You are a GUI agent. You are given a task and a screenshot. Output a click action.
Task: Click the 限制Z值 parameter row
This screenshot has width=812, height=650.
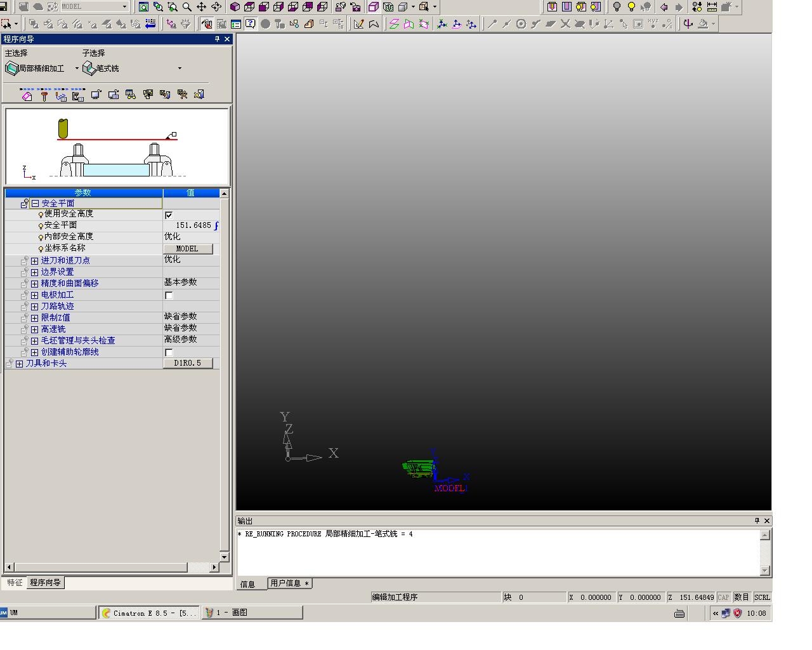point(112,317)
